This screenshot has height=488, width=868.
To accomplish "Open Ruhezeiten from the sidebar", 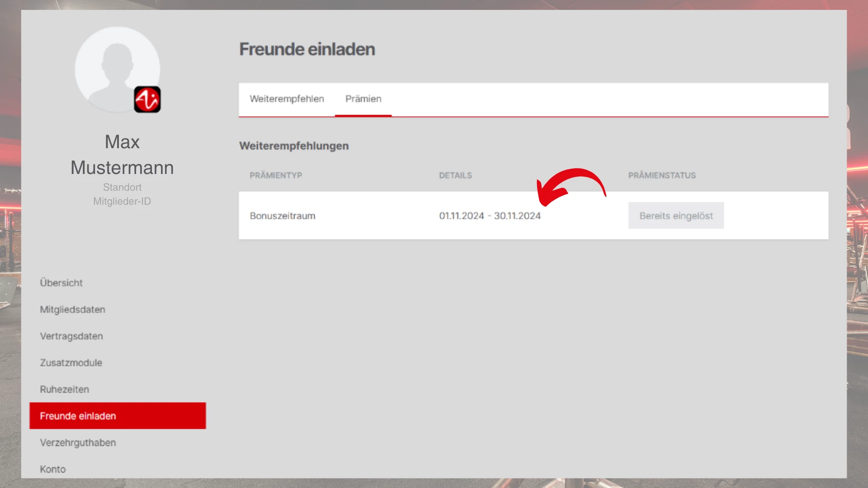I will (64, 389).
